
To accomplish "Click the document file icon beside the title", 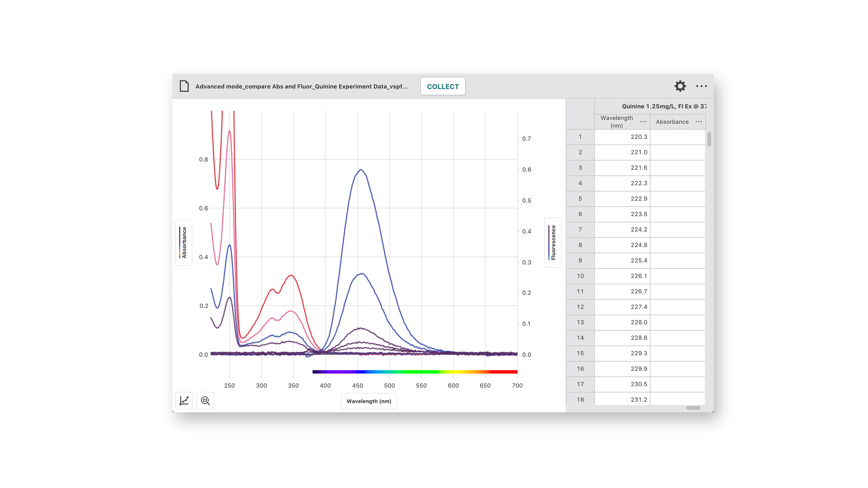I will (184, 86).
